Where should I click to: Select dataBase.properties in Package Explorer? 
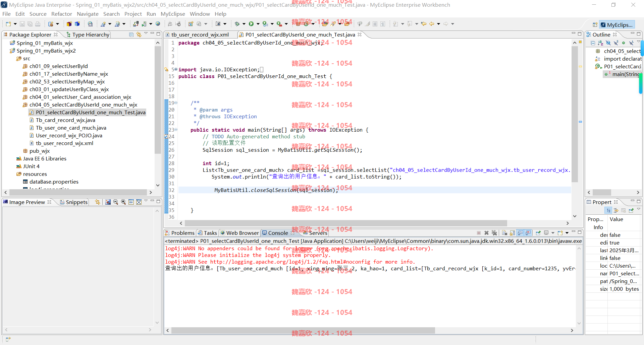coord(54,182)
